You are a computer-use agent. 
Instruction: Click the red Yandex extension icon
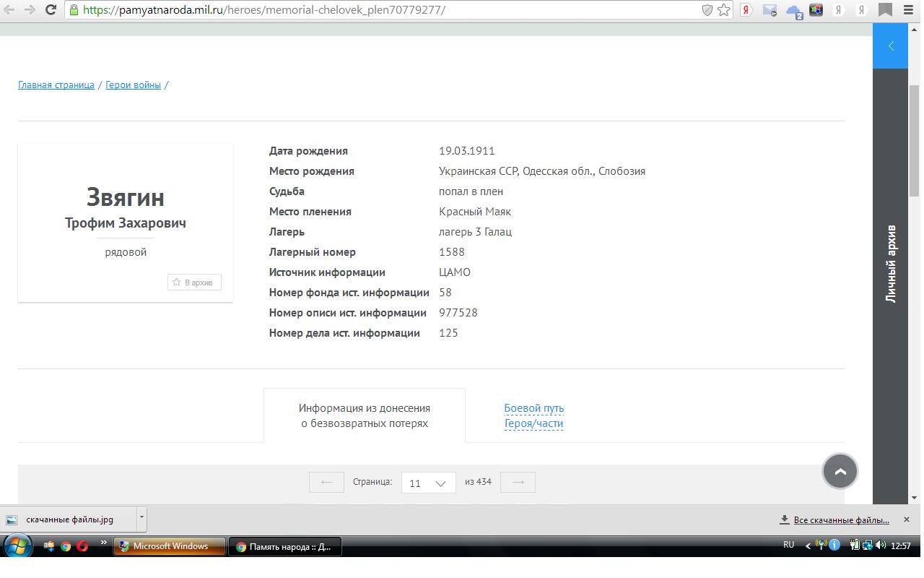747,10
